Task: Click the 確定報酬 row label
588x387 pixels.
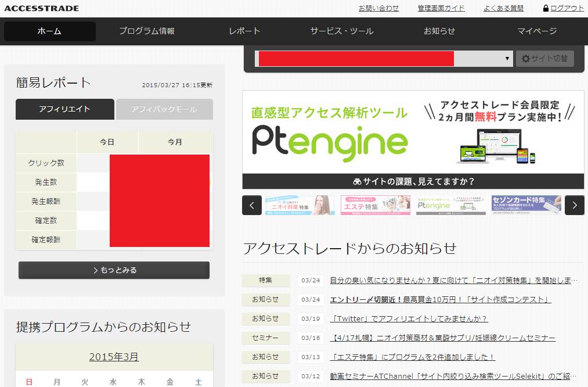Action: (46, 239)
